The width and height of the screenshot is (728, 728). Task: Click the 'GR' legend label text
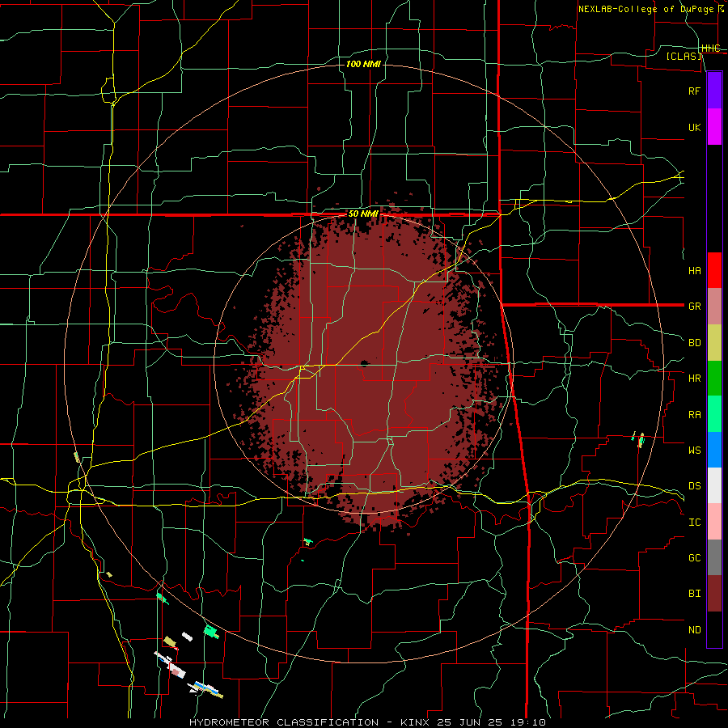coord(694,307)
